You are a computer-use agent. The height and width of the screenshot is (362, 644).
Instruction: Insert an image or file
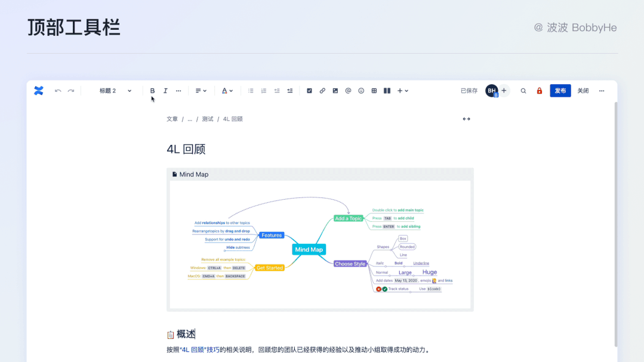click(x=335, y=91)
